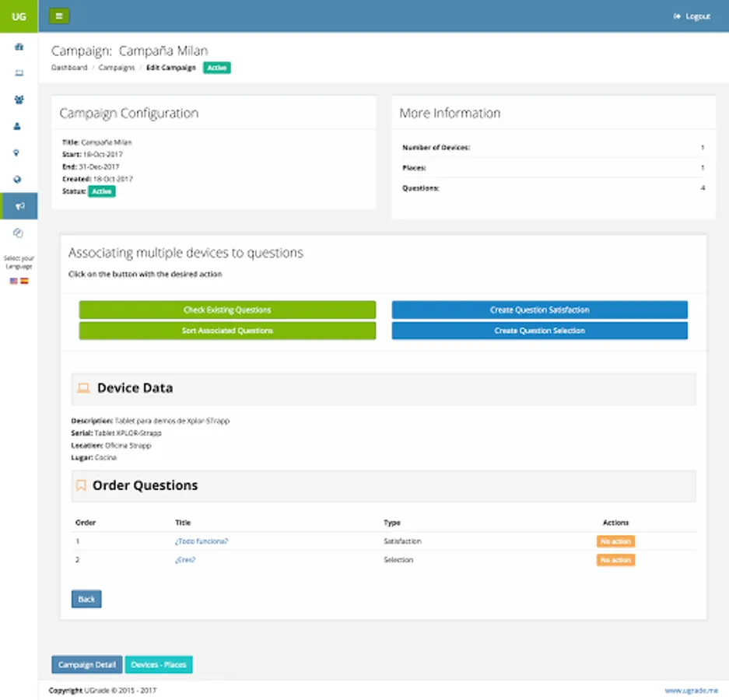The width and height of the screenshot is (729, 700).
Task: Switch language to English via US flag
Action: coord(13,281)
